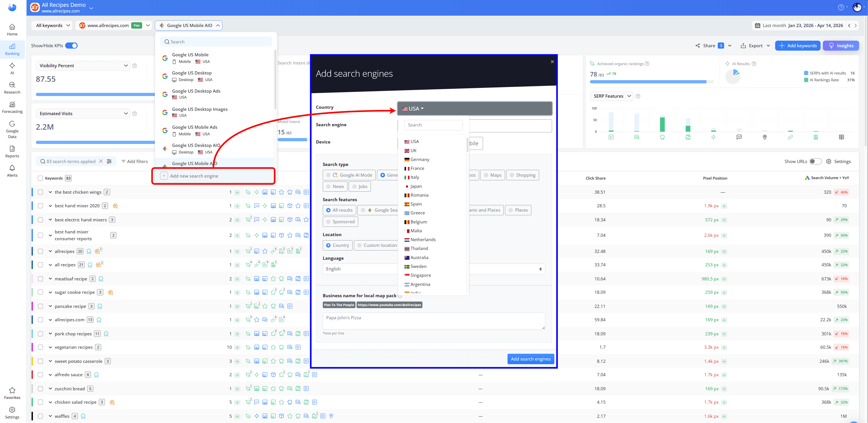Click the 'Add search engines' button

tap(530, 359)
